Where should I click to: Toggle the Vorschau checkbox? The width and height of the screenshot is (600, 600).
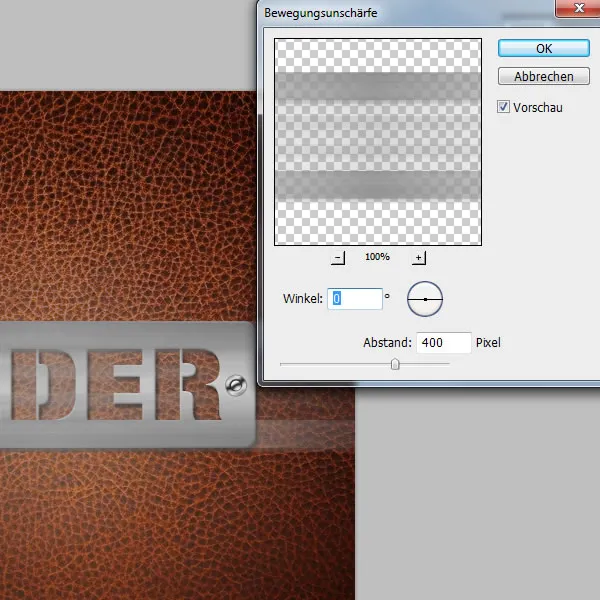[x=504, y=107]
